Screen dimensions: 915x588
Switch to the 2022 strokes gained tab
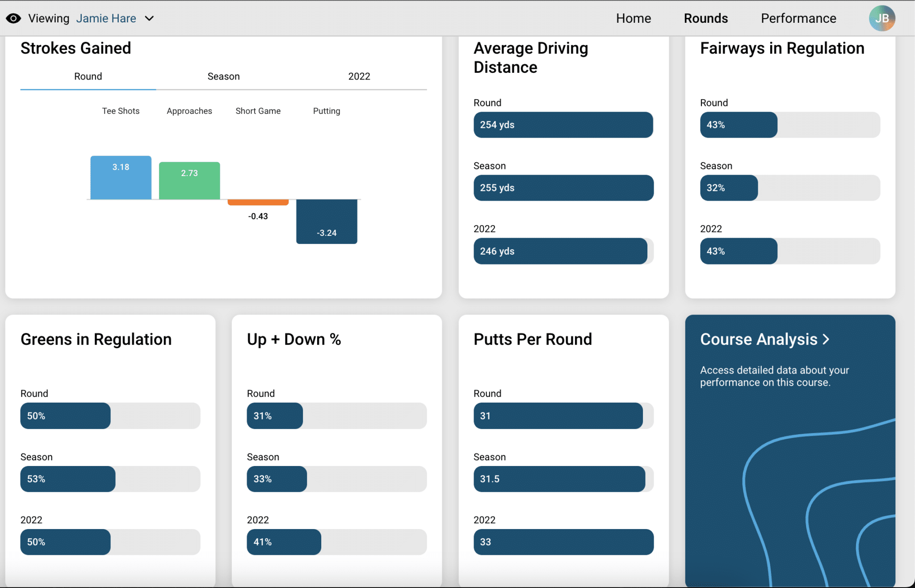click(359, 76)
